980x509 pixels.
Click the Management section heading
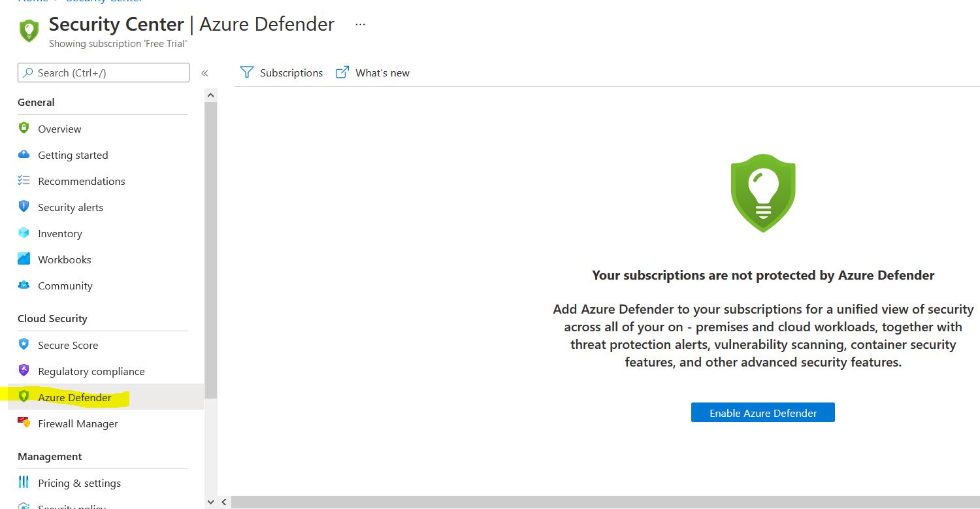click(50, 456)
